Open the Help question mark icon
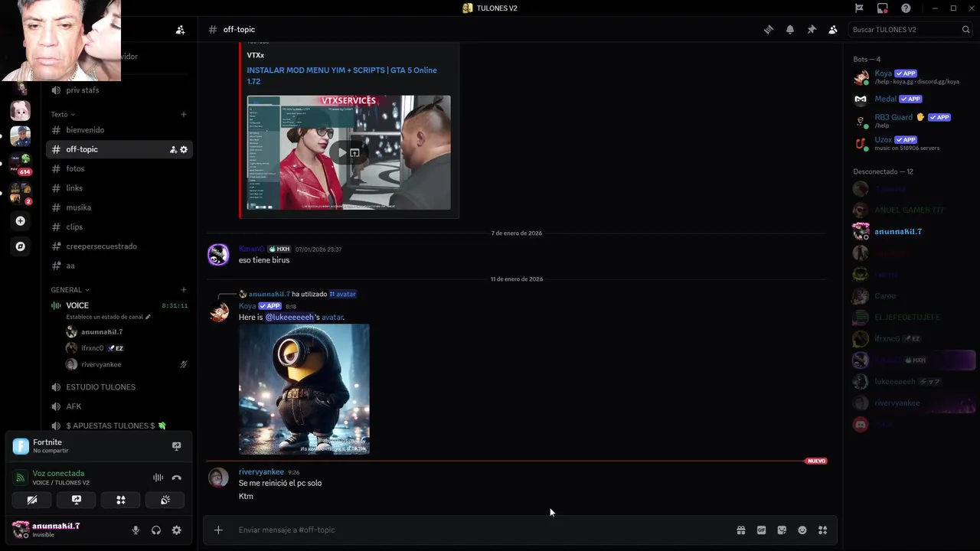Screen dimensions: 980x551 point(906,8)
